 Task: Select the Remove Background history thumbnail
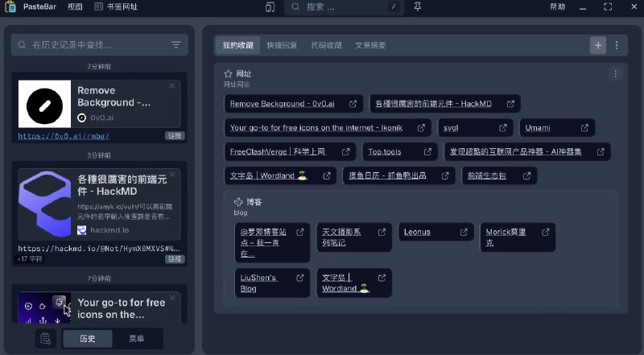[x=45, y=104]
